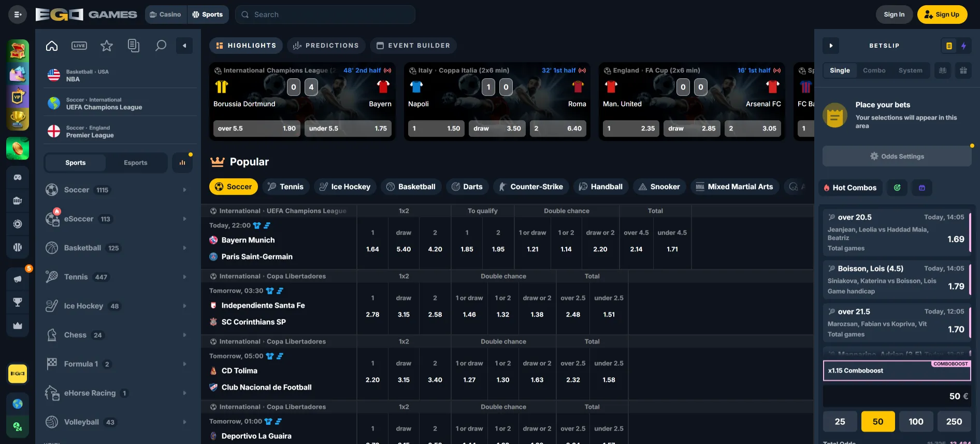Click the crown icon in left rail
The image size is (980, 444).
(x=18, y=325)
